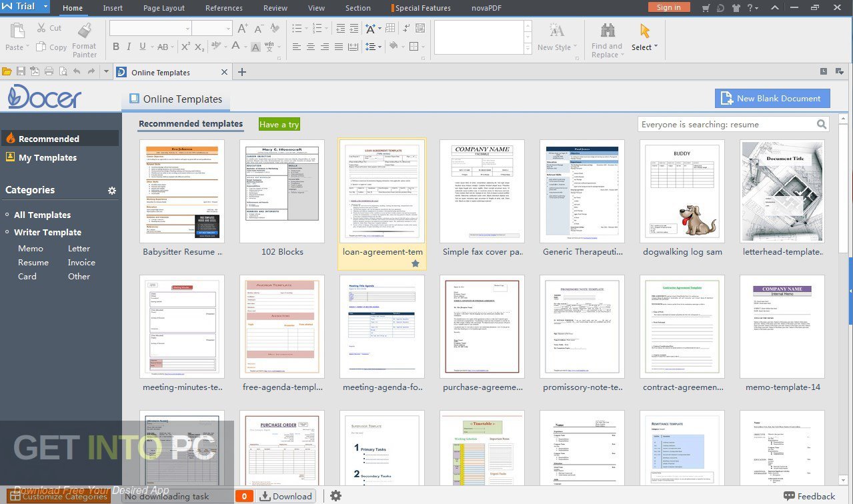Select the Format Painter brush
Screen dimensions: 853x504
(84, 30)
